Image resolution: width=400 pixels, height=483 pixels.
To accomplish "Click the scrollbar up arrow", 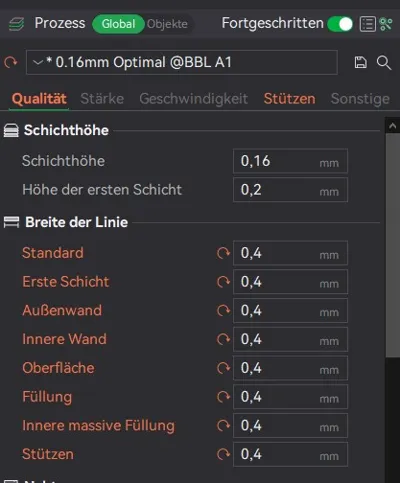I will [x=392, y=126].
